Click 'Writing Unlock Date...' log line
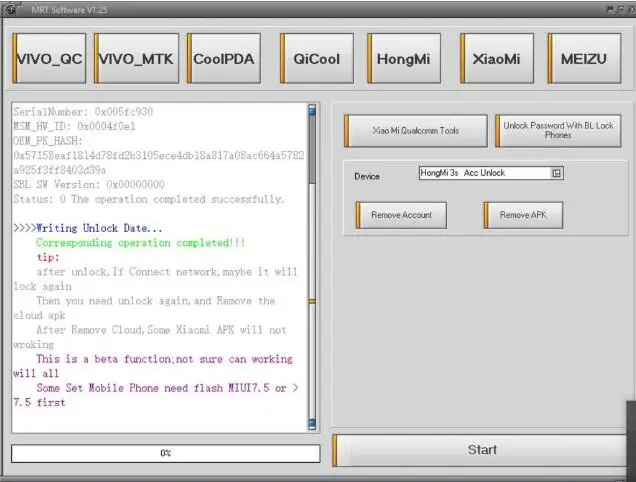 point(88,228)
